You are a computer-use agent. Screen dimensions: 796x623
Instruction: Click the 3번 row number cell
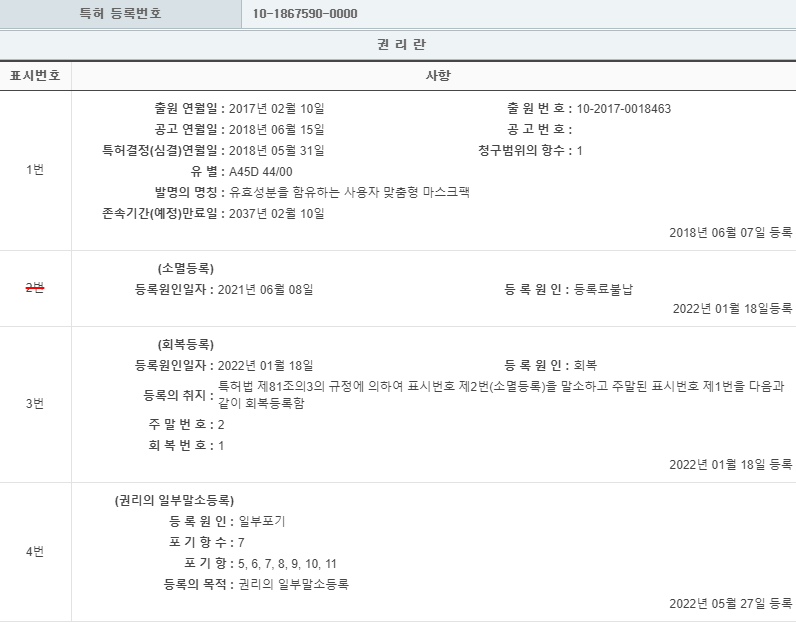point(35,404)
